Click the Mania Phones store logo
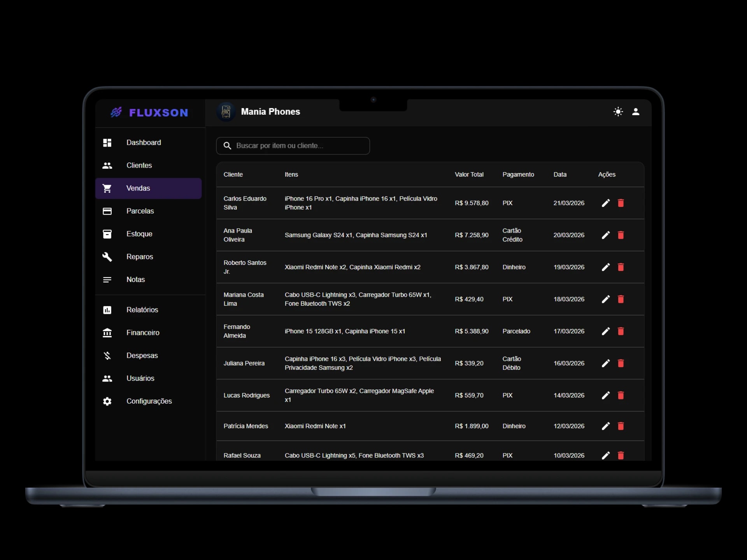This screenshot has height=560, width=747. click(x=226, y=112)
